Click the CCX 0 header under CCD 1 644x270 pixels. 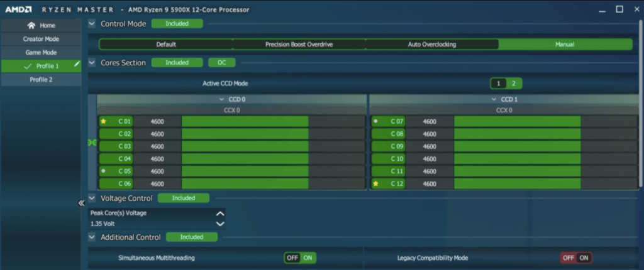pos(504,110)
